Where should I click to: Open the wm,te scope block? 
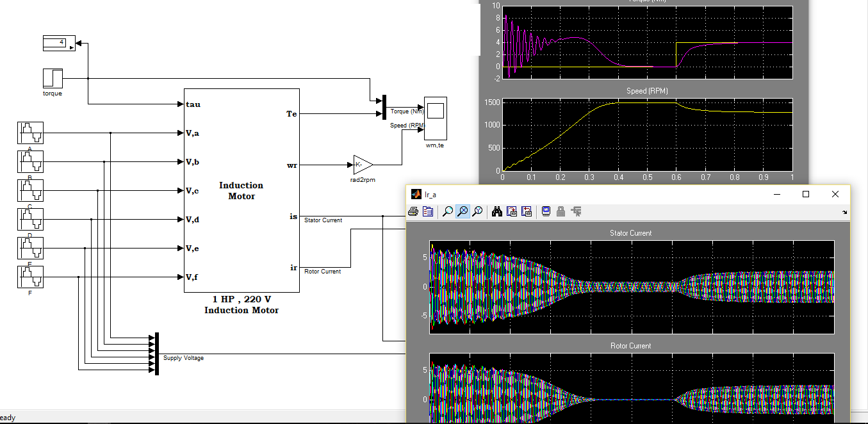tap(436, 118)
